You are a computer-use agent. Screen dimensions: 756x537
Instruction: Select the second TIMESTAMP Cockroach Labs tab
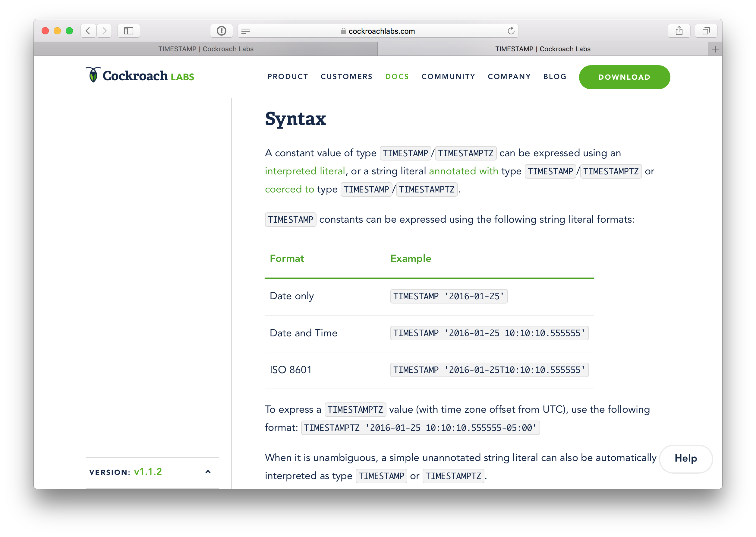click(x=543, y=49)
